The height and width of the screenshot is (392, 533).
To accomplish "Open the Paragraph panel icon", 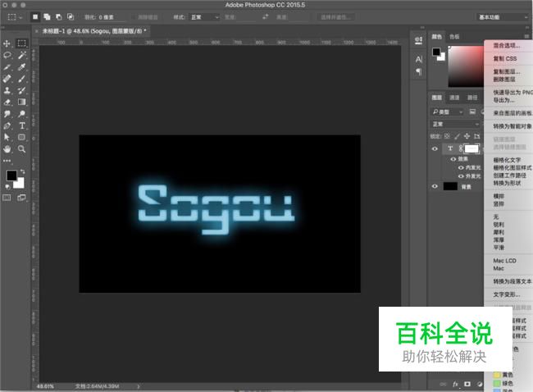I will (419, 71).
